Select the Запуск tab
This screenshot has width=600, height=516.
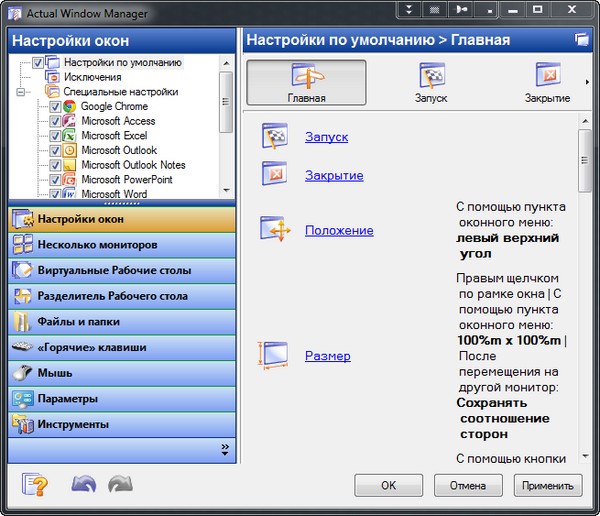click(x=431, y=82)
